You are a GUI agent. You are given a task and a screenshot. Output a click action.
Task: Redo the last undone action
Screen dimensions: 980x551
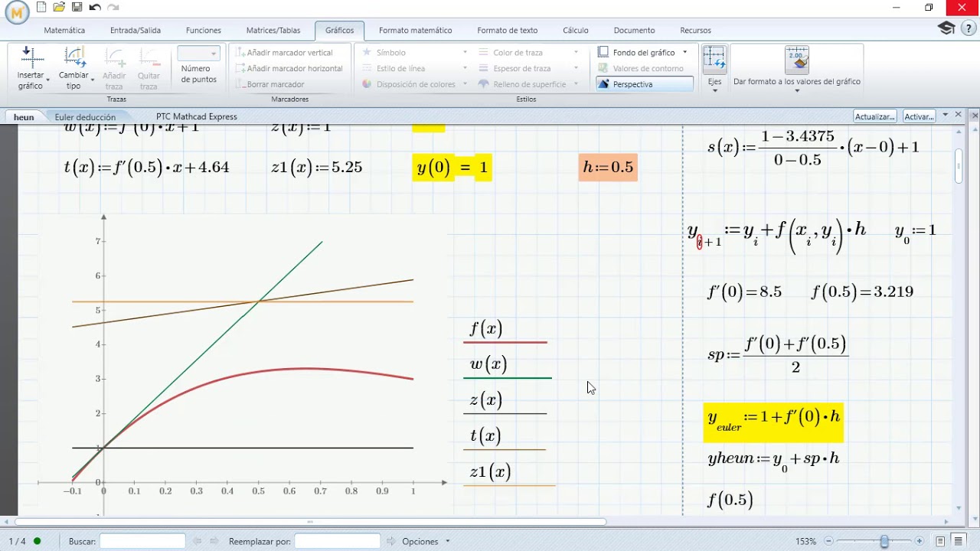pyautogui.click(x=113, y=7)
